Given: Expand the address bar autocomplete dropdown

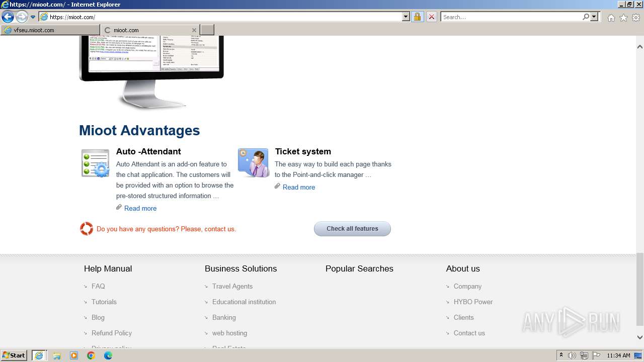Looking at the screenshot, I should [x=406, y=17].
